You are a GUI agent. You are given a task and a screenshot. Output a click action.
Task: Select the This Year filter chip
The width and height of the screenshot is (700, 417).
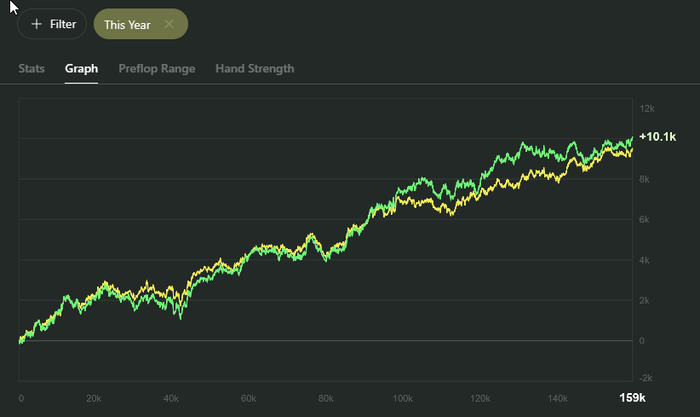coord(127,24)
